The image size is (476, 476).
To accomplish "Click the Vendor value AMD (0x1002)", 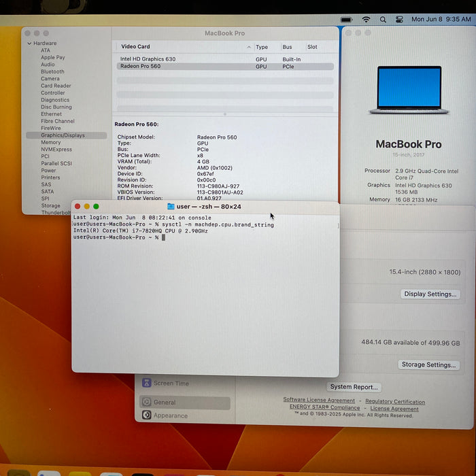I will click(x=215, y=168).
